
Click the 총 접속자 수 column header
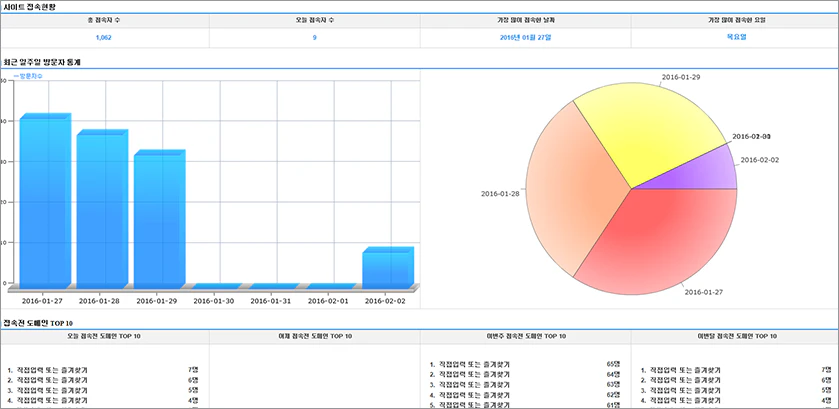pos(104,20)
